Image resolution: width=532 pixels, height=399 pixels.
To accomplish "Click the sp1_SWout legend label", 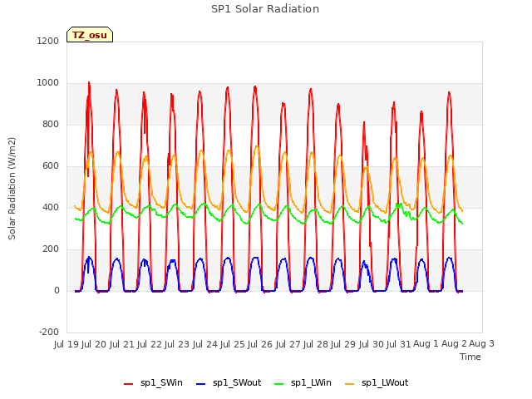I will click(x=237, y=382).
